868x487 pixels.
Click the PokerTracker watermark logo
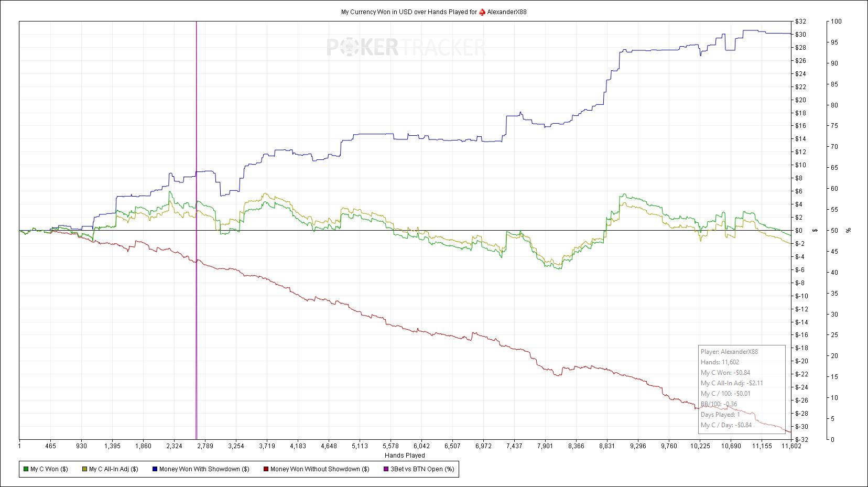pos(406,48)
